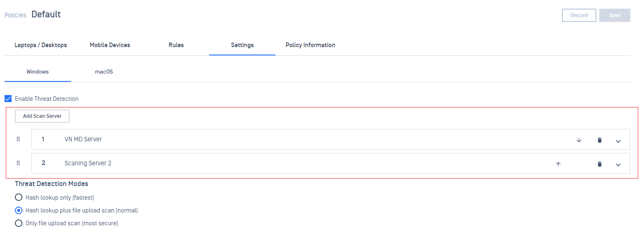
Task: Move VN MD Server down with arrow icon
Action: [579, 140]
